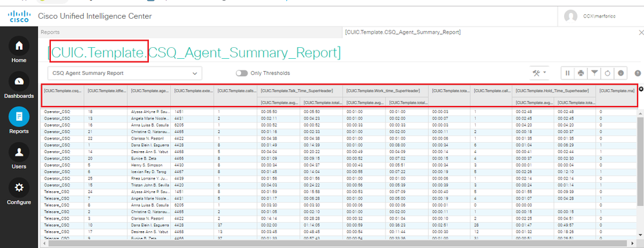Select agent name Tristan John B. Sevilla
Image resolution: width=644 pixels, height=248 pixels.
150,185
